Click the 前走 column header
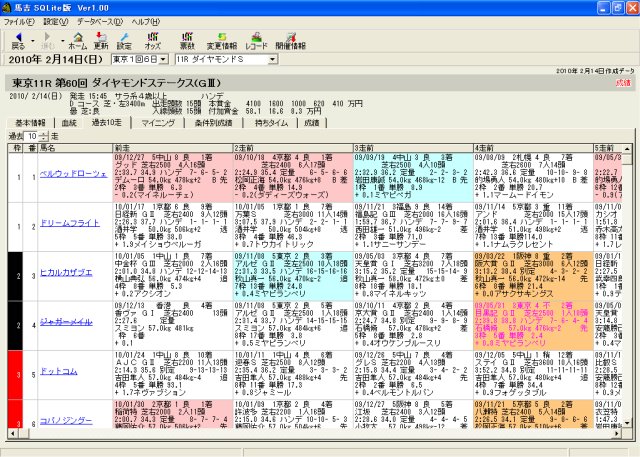The image size is (640, 457). click(x=173, y=148)
